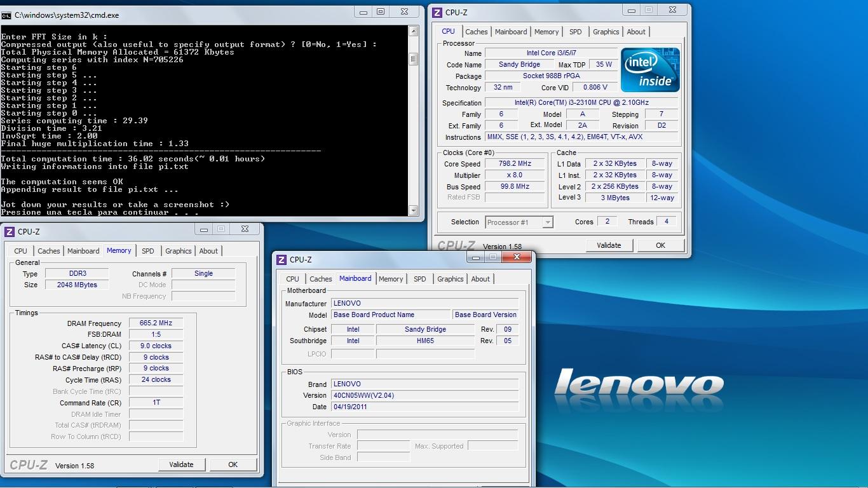The height and width of the screenshot is (488, 868).
Task: Click Validate in the Memory CPU-Z window
Action: click(181, 464)
